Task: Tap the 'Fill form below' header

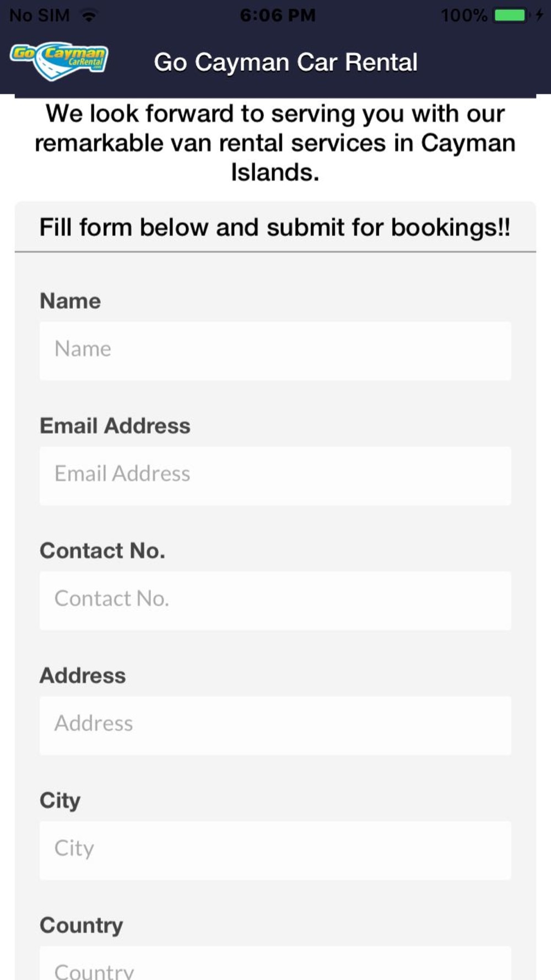Action: tap(275, 228)
